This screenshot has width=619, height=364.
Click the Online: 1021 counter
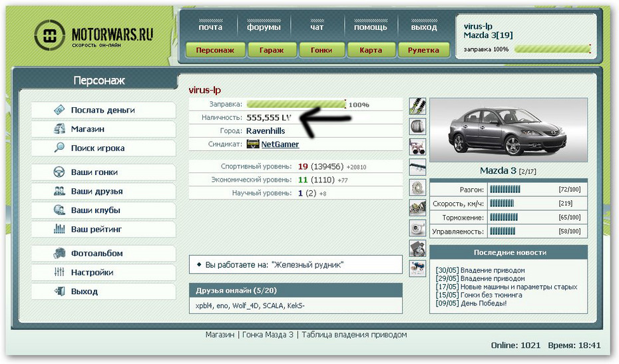click(x=516, y=345)
